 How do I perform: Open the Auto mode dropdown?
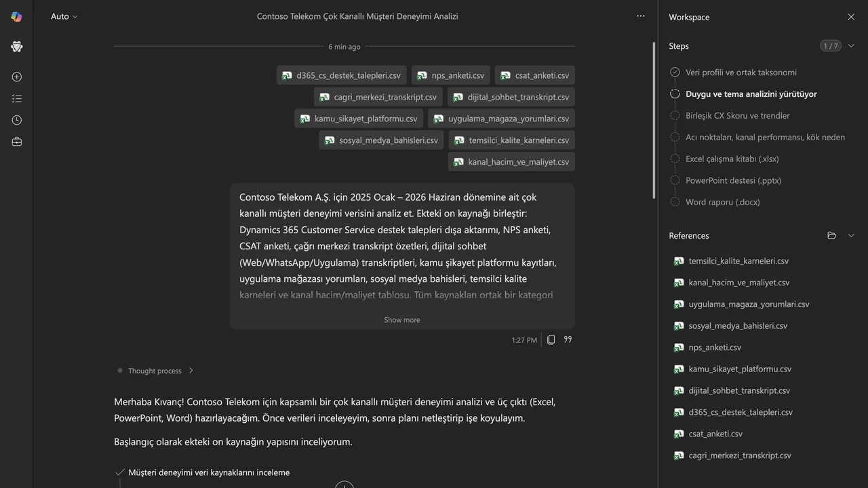64,16
